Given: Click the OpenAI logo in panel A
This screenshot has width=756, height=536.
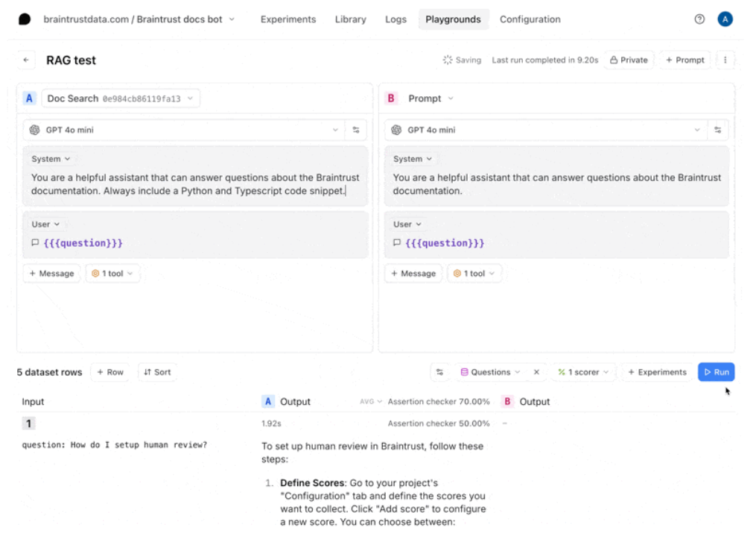Looking at the screenshot, I should pos(35,130).
